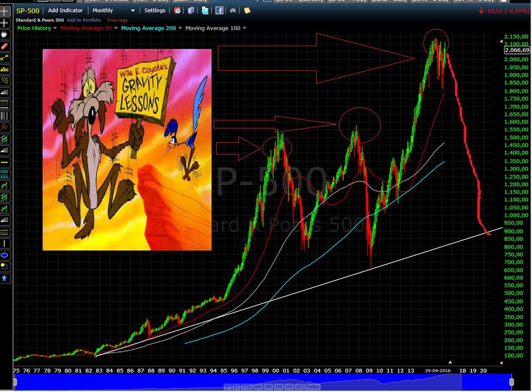Open the Drawings link
This screenshot has width=532, height=392.
(x=117, y=20)
